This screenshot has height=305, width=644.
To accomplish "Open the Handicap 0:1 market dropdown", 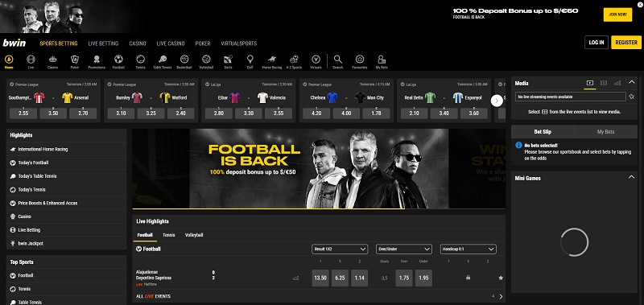I will (469, 249).
